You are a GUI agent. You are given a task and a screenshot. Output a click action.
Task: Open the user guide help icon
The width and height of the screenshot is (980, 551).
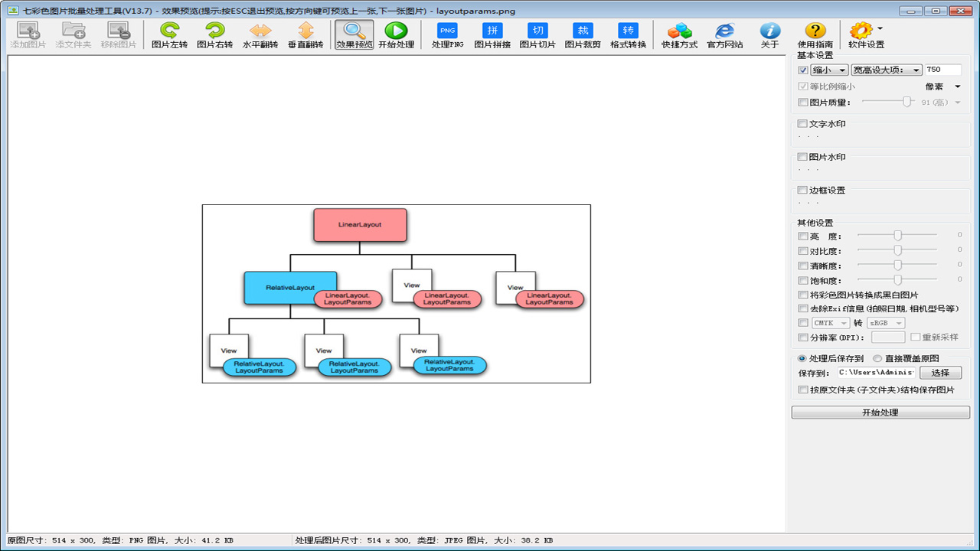(815, 31)
